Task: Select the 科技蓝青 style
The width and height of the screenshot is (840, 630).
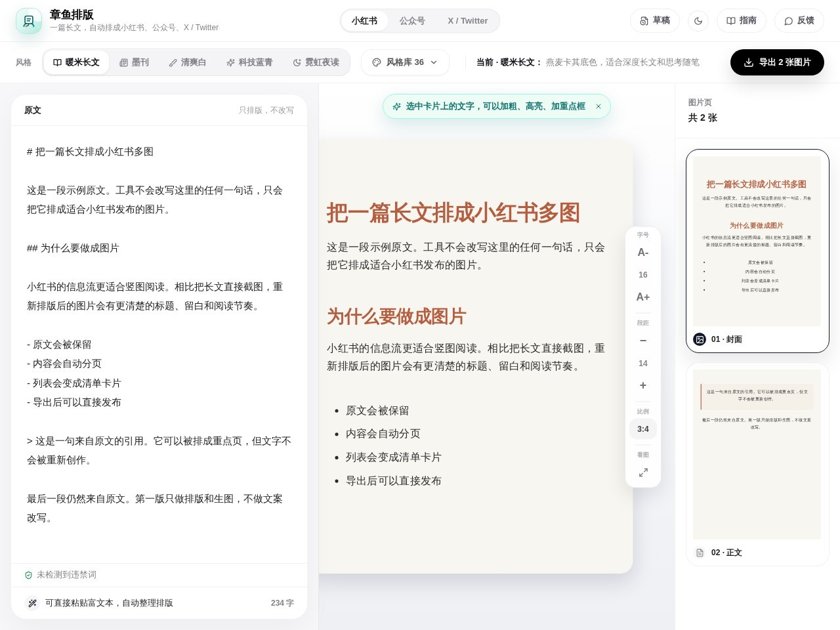Action: (249, 62)
